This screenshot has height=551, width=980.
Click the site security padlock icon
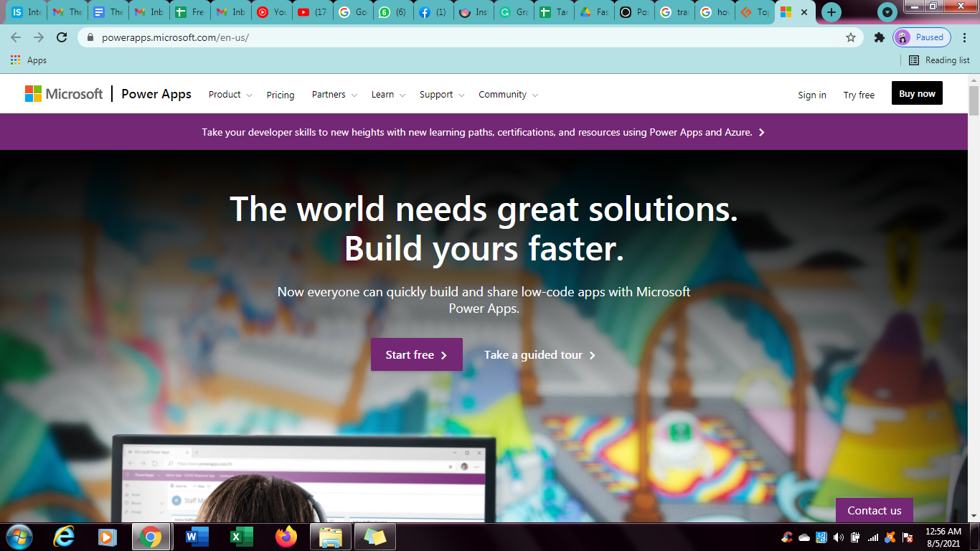tap(90, 37)
